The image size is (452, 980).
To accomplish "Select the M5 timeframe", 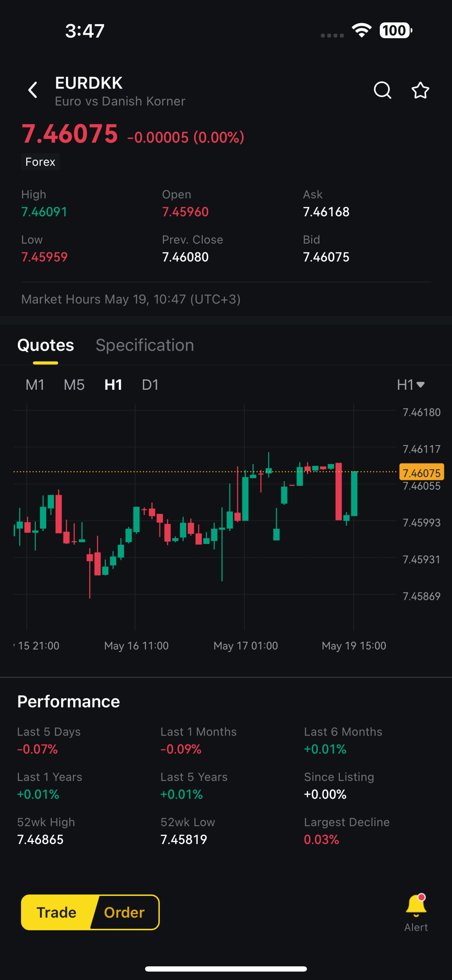I will 74,385.
